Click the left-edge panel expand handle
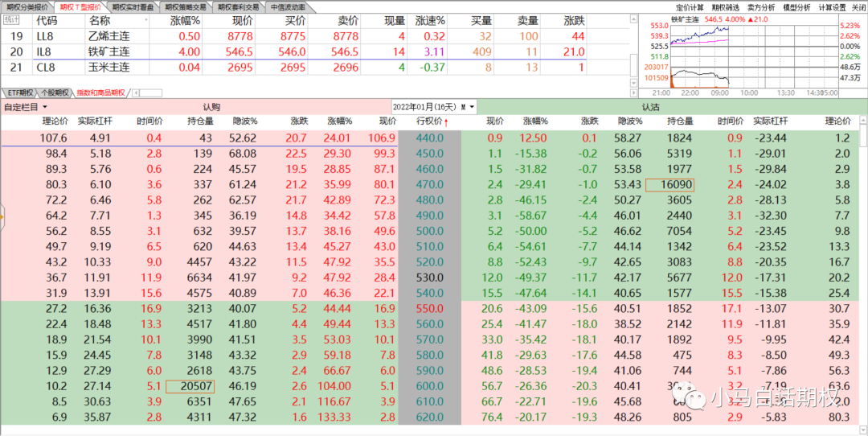 [2, 216]
